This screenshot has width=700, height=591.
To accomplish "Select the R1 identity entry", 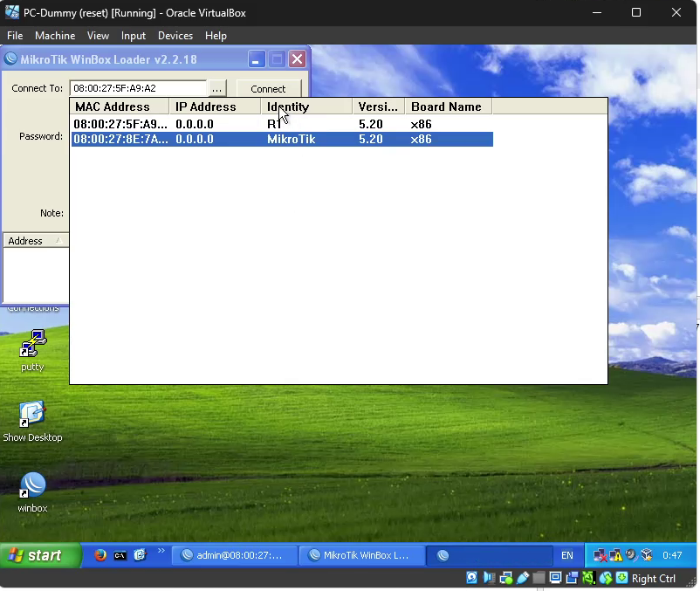I will (x=274, y=124).
